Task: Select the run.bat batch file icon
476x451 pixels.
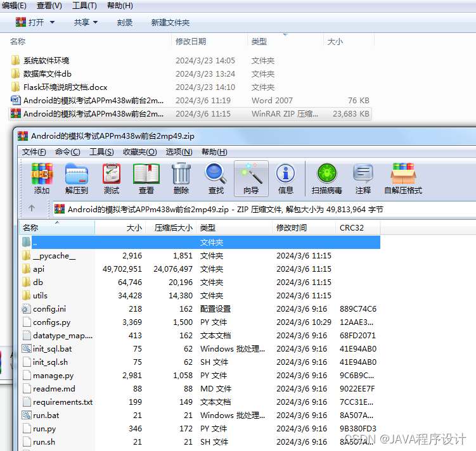Action: click(27, 415)
